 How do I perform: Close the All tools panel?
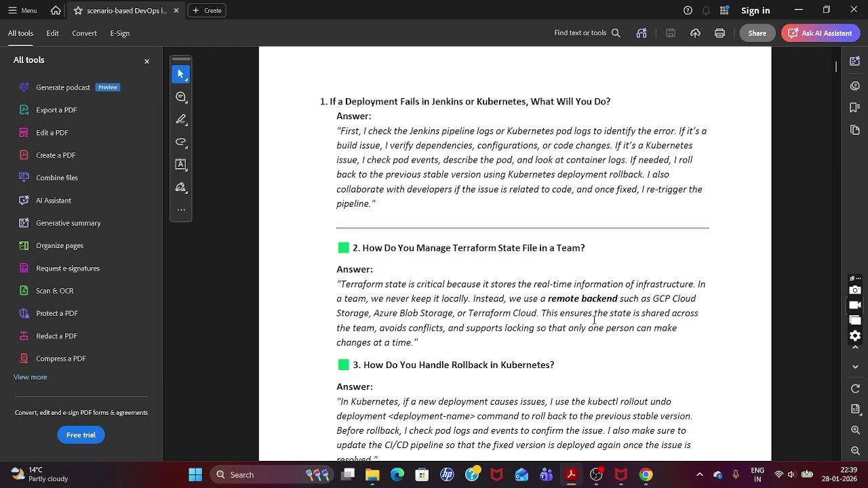(146, 61)
